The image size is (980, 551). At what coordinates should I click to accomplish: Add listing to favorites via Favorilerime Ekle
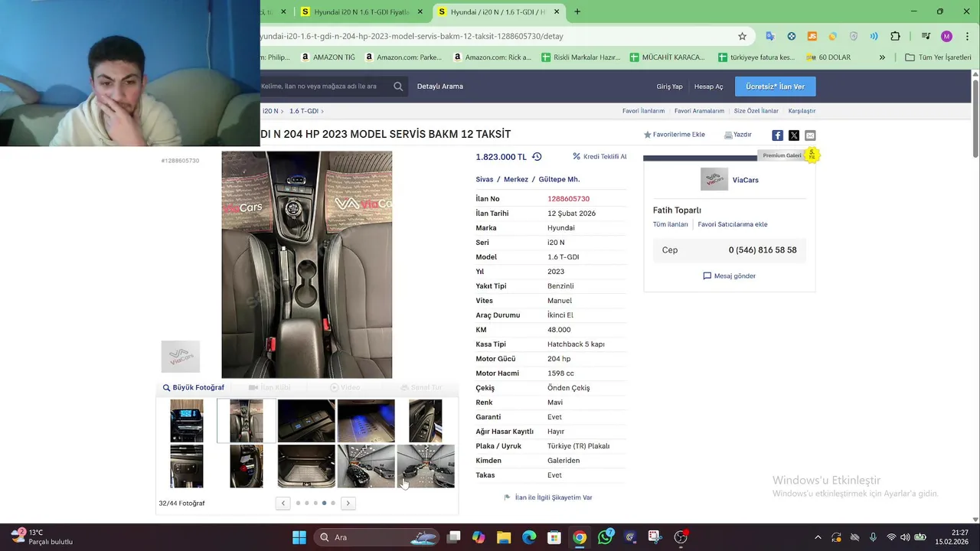(674, 135)
